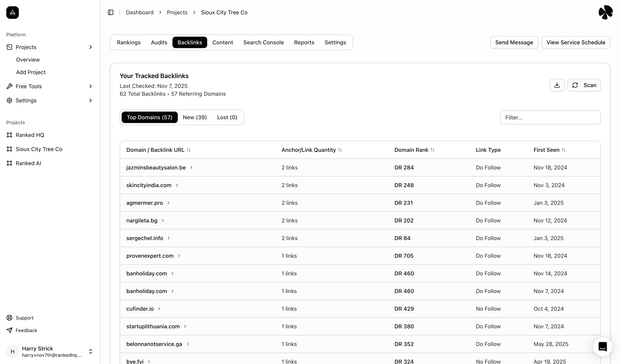This screenshot has height=364, width=620.
Task: Switch to the Search Console tab
Action: (263, 42)
